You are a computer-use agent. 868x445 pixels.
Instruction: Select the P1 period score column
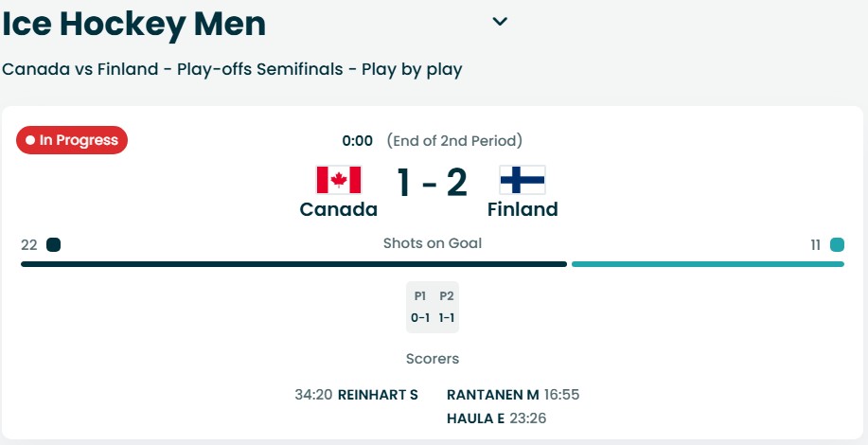(x=420, y=307)
